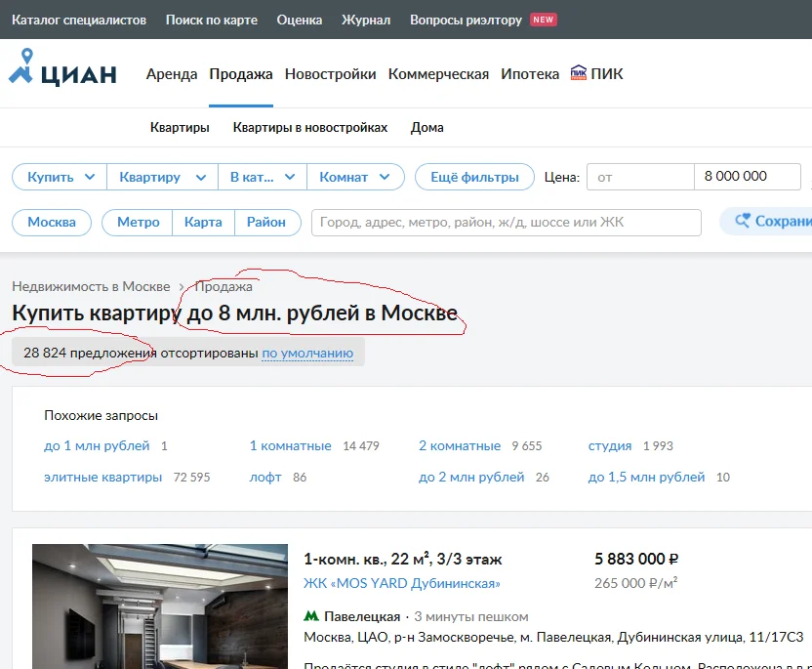The height and width of the screenshot is (669, 812).
Task: Select Дома submenu item
Action: point(427,128)
